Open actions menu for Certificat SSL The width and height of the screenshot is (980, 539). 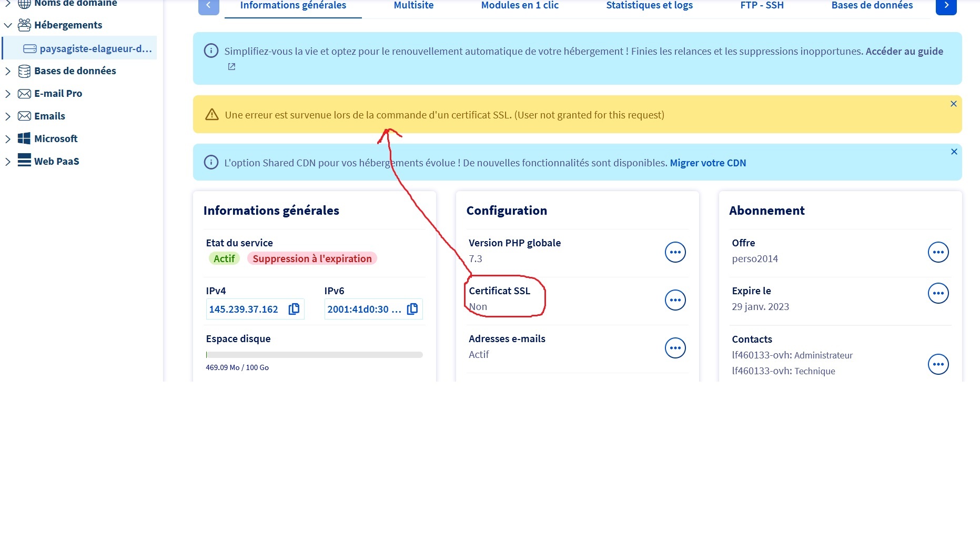pyautogui.click(x=675, y=300)
